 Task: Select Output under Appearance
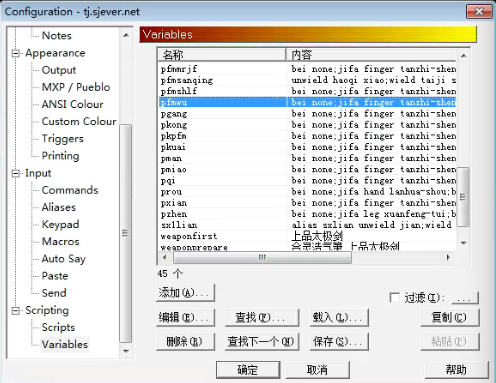pos(59,70)
